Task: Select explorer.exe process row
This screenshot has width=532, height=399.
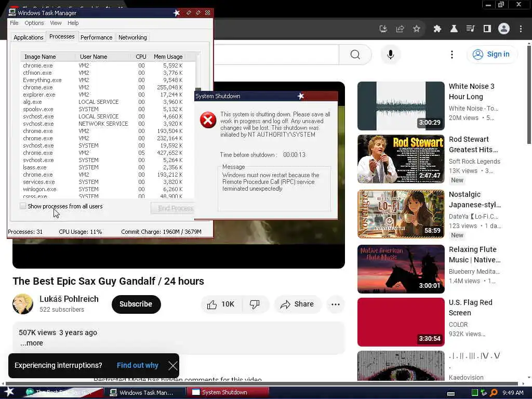Action: [x=102, y=95]
